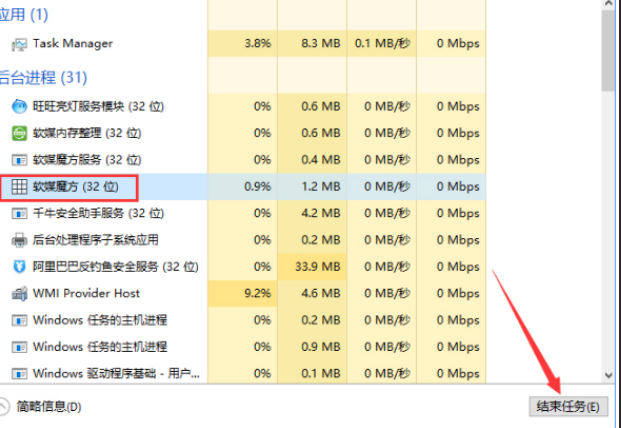Select Windows 驱动程序基础 - 用户 process
Viewport: 621px width, 428px height.
(x=243, y=372)
